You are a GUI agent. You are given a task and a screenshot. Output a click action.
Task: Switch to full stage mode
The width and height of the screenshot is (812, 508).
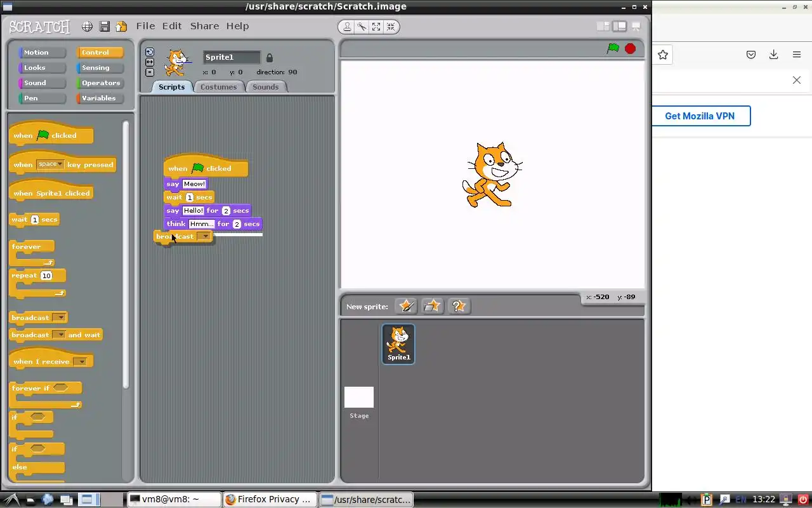tap(619, 27)
